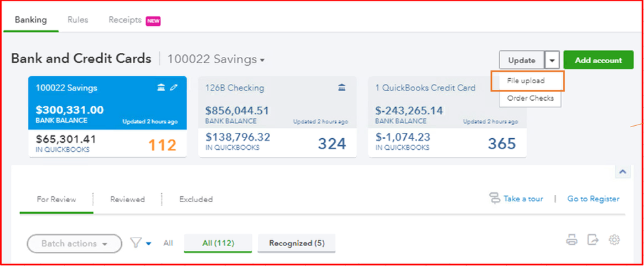
Task: Choose File upload from the menu
Action: (526, 81)
